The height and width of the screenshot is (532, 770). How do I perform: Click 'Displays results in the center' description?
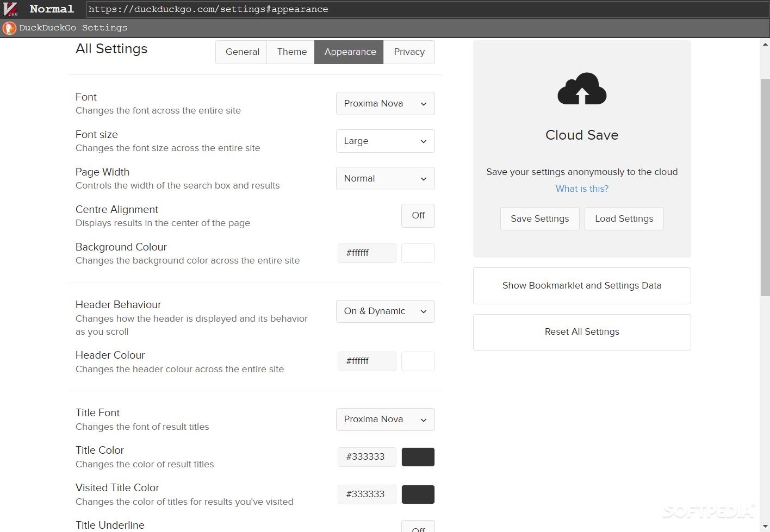coord(163,223)
